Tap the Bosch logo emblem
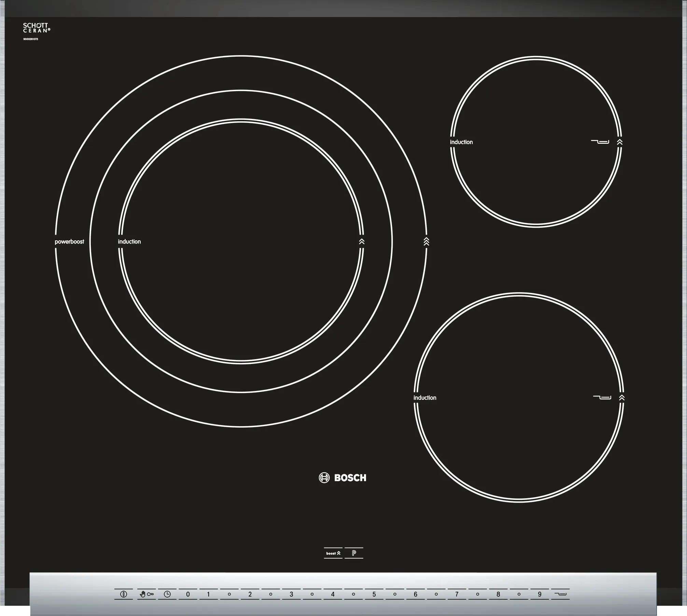 pyautogui.click(x=324, y=478)
